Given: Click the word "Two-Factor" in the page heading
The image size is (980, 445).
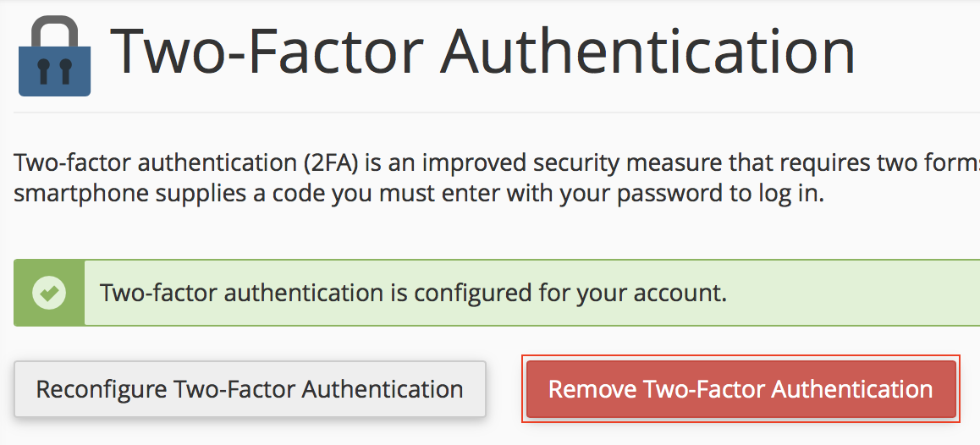Looking at the screenshot, I should coord(266,52).
